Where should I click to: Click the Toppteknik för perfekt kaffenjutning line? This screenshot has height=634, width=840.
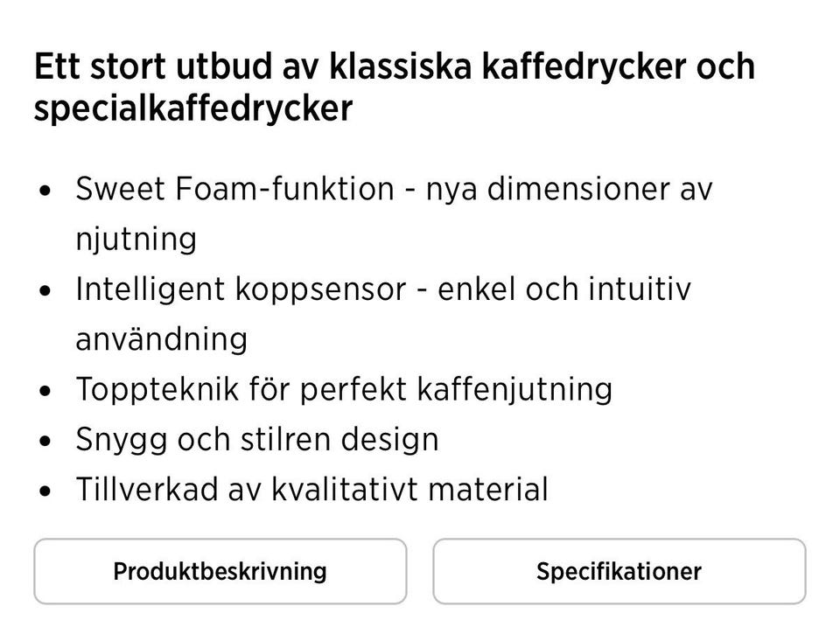click(x=343, y=389)
